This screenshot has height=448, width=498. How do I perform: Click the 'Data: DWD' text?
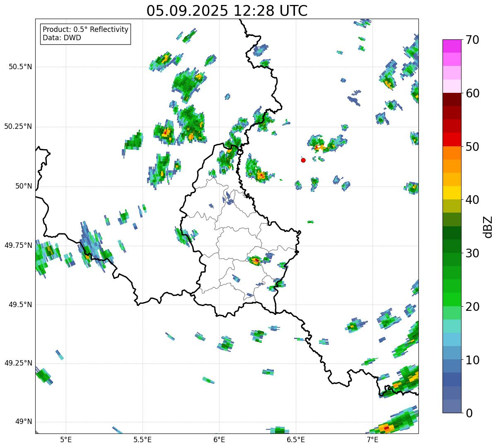tap(62, 38)
